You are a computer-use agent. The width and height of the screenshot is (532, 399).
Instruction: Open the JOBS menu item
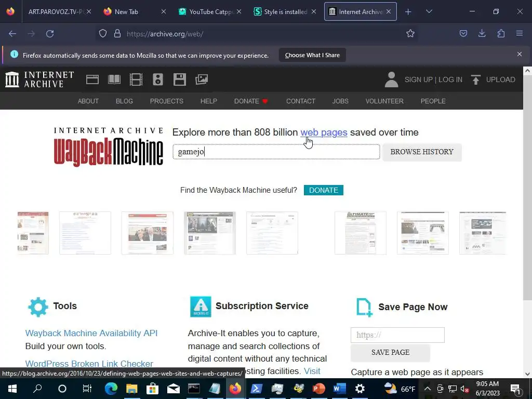coord(340,101)
